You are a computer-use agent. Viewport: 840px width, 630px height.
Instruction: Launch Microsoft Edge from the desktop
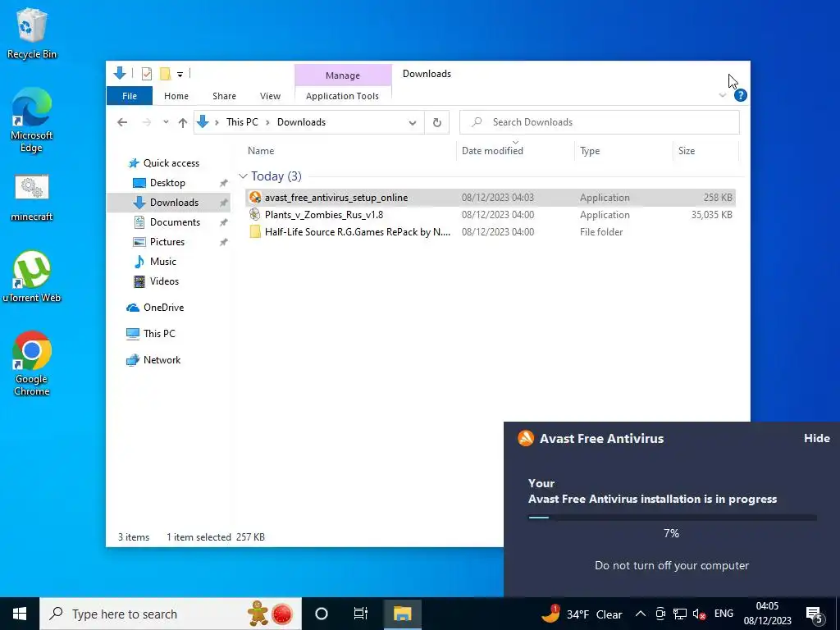32,120
